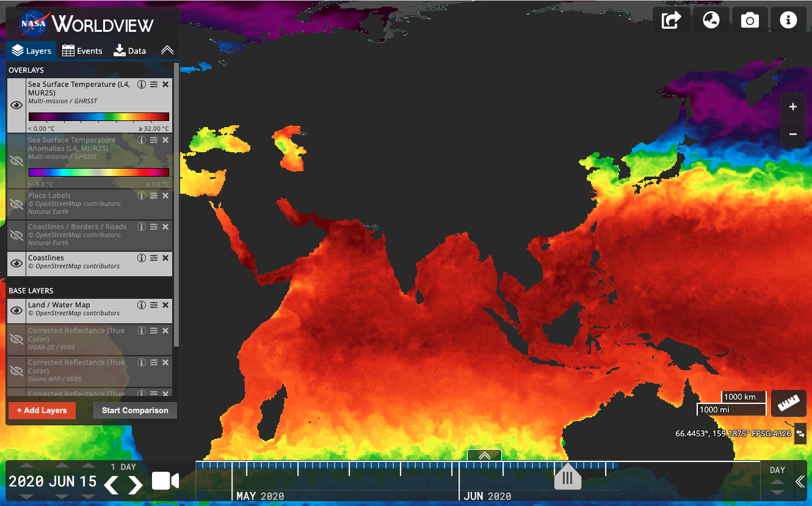Zoom in on the map
This screenshot has width=812, height=506.
(x=793, y=107)
